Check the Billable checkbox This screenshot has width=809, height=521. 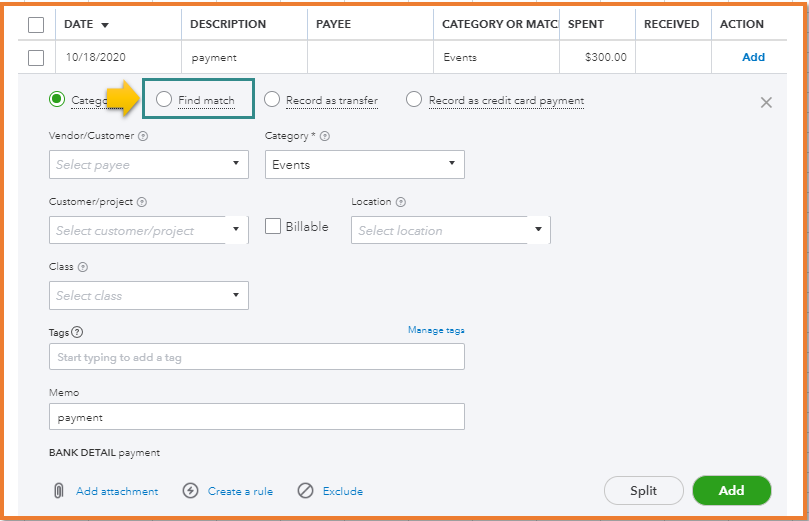(x=273, y=227)
